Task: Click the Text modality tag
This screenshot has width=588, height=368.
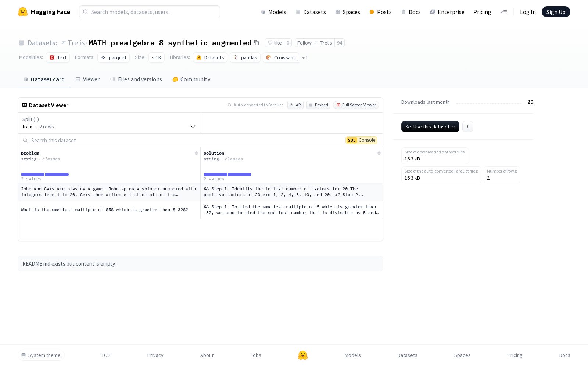Action: click(x=58, y=57)
